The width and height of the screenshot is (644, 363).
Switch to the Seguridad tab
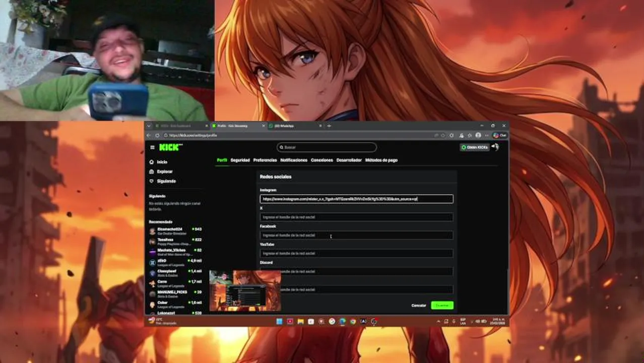240,160
